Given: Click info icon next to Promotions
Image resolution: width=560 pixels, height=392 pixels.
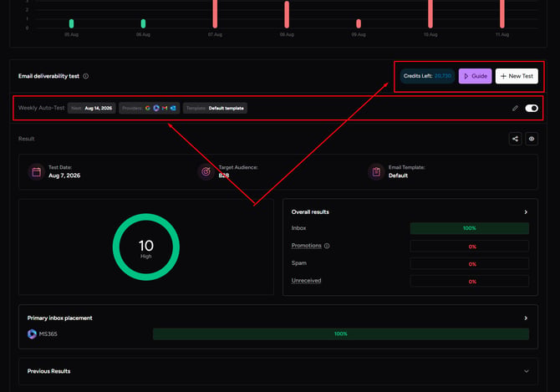Looking at the screenshot, I should click(327, 246).
